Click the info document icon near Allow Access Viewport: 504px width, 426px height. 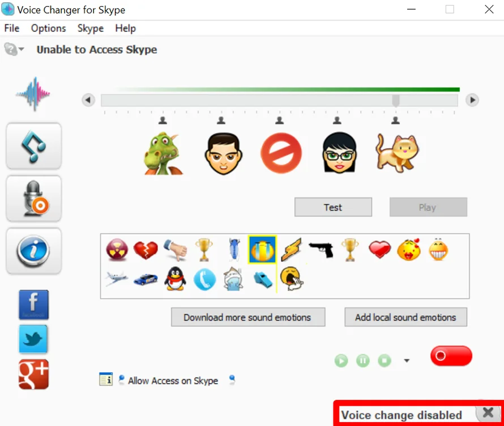106,379
